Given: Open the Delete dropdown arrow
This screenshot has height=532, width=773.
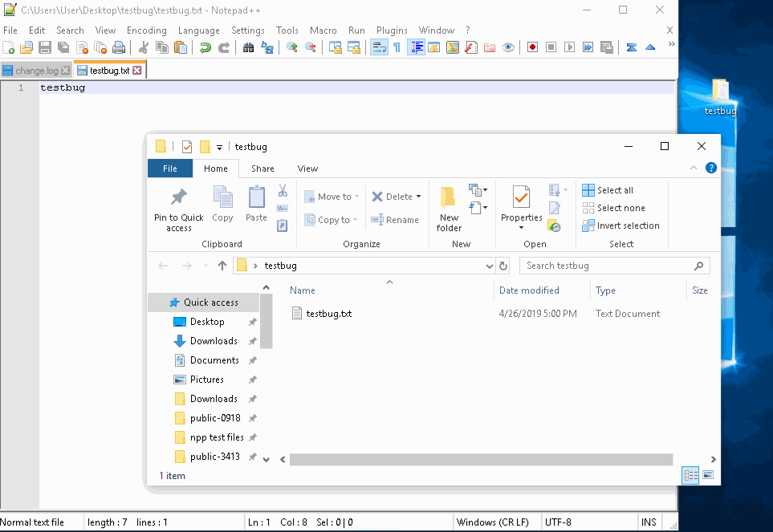Looking at the screenshot, I should (417, 196).
